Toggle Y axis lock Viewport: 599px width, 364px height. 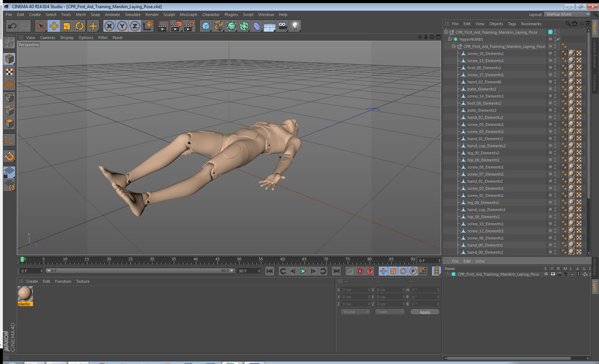click(122, 26)
